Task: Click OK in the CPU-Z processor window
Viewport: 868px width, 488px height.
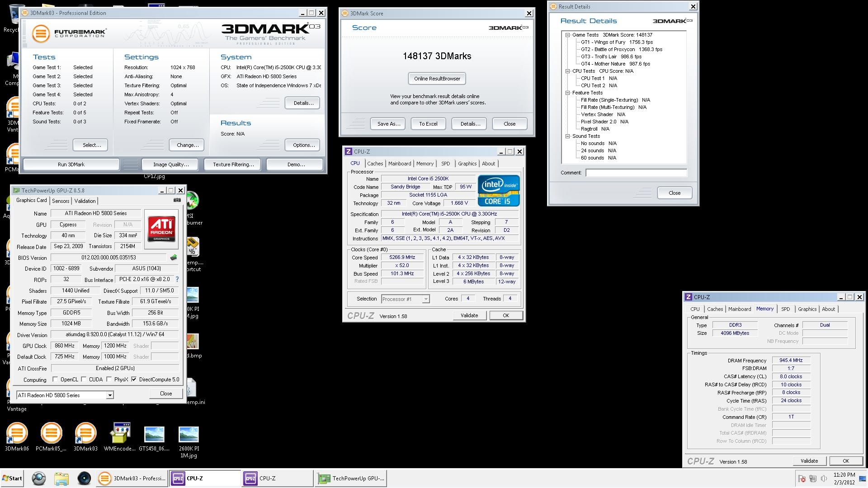Action: [x=506, y=315]
